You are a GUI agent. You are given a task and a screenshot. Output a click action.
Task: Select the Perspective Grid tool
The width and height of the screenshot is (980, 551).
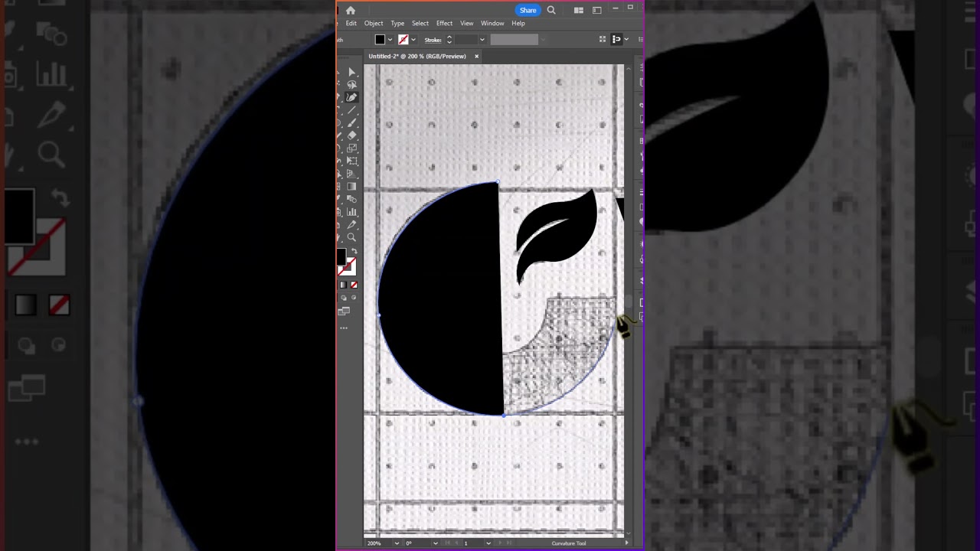(x=351, y=174)
